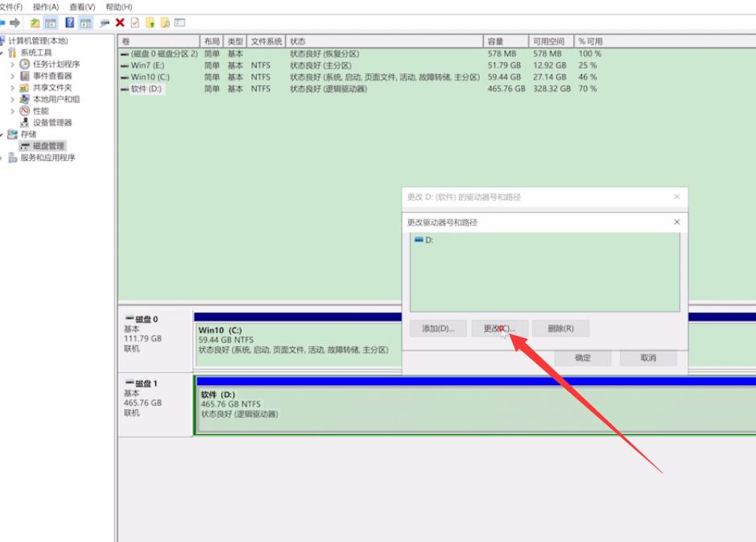This screenshot has width=756, height=542.
Task: Select the Performance (性能) icon
Action: coord(25,110)
